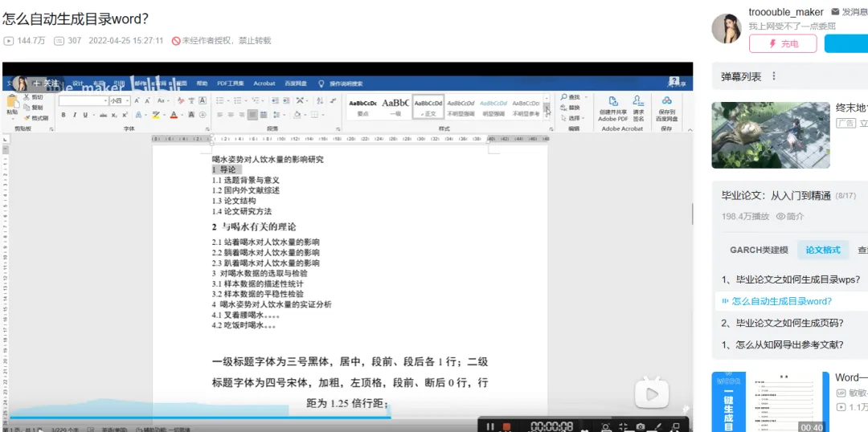This screenshot has width=868, height=432.
Task: Click the Increase Font Size icon
Action: 137,100
